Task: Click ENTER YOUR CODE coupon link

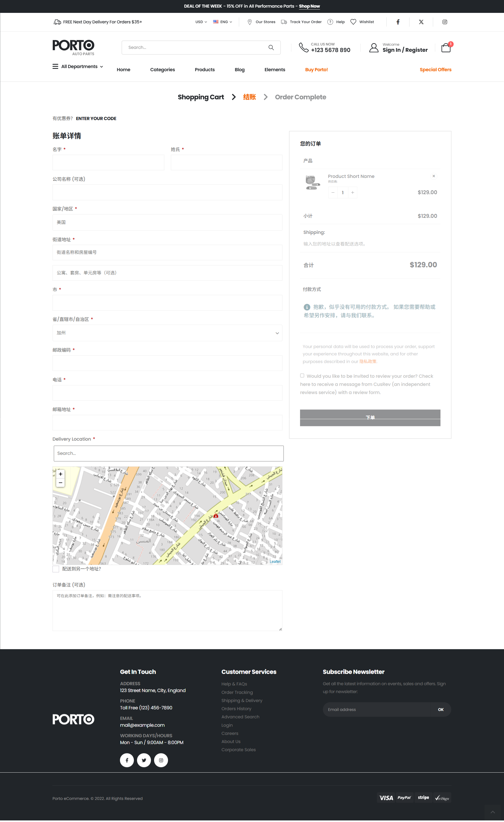Action: pyautogui.click(x=96, y=119)
